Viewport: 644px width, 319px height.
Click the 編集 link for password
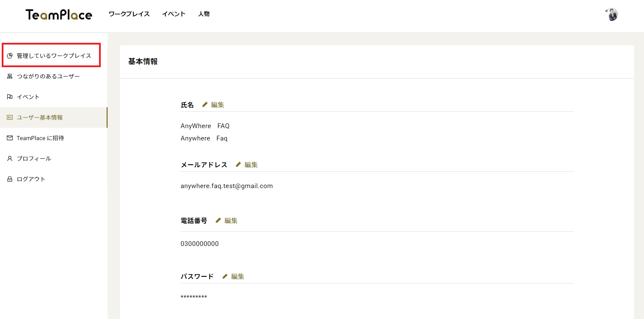238,277
